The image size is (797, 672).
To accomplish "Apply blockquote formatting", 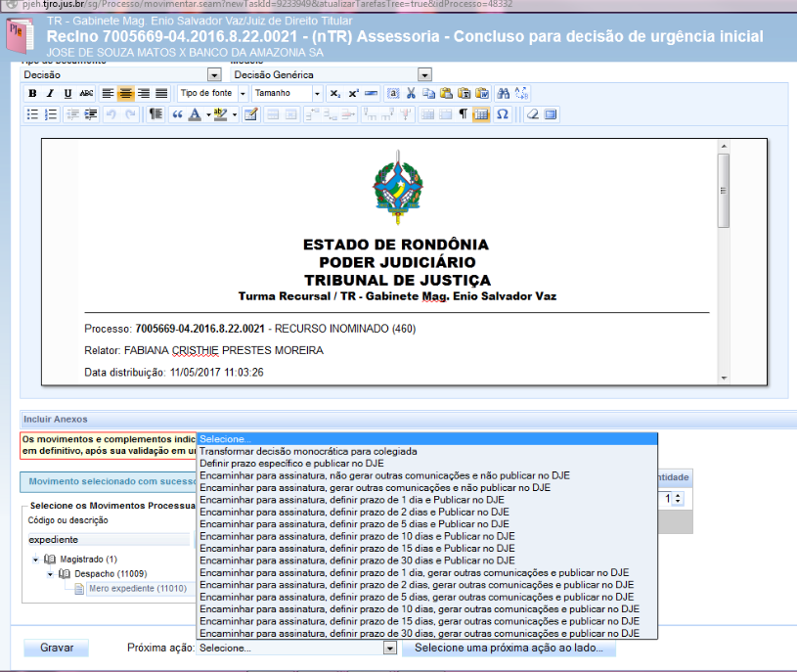I will pos(177,114).
